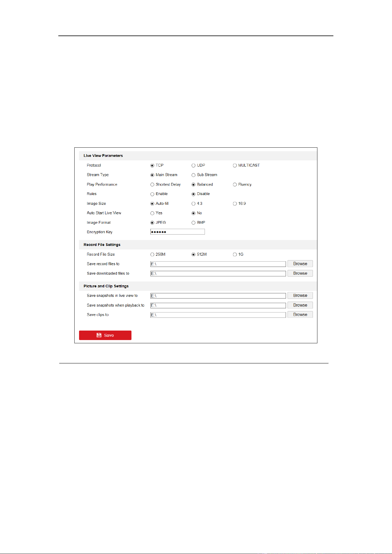Screen dimensions: 392x554
Task: Choose No for Auto Start Live View
Action: 193,213
